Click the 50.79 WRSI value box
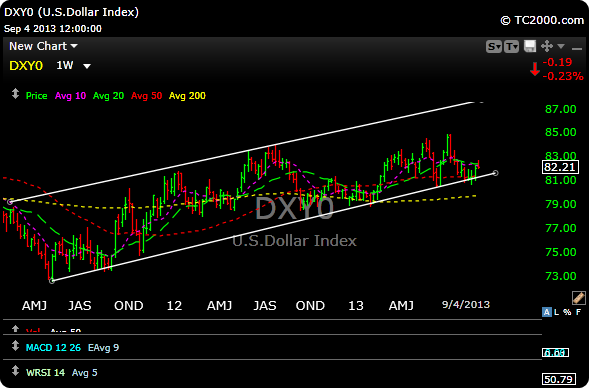 [x=559, y=379]
